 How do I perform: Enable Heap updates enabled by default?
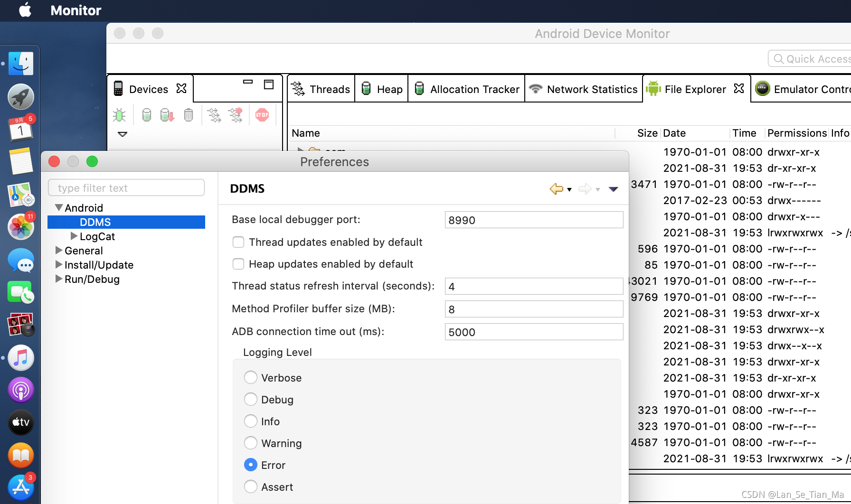[x=238, y=264]
